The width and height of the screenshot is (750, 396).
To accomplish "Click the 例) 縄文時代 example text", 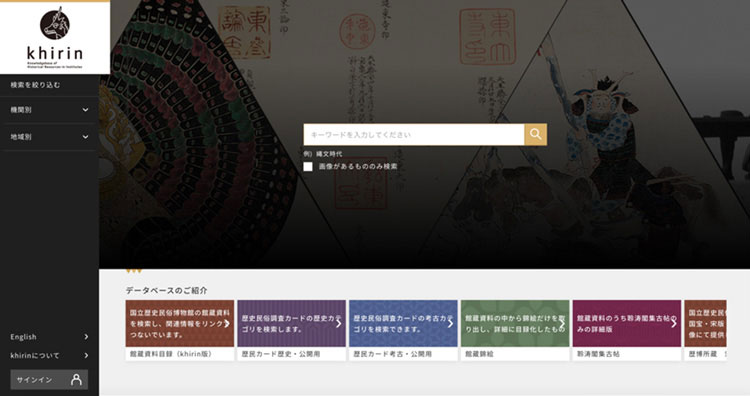I will click(323, 154).
